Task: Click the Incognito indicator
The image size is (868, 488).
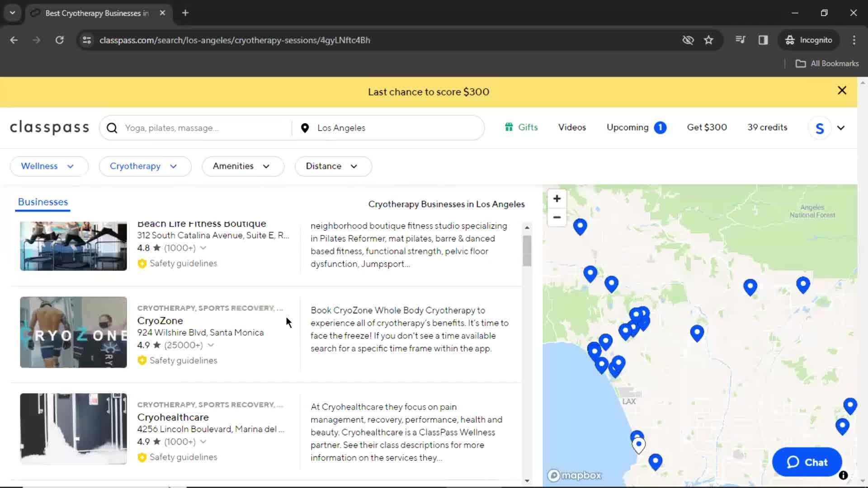Action: 809,40
